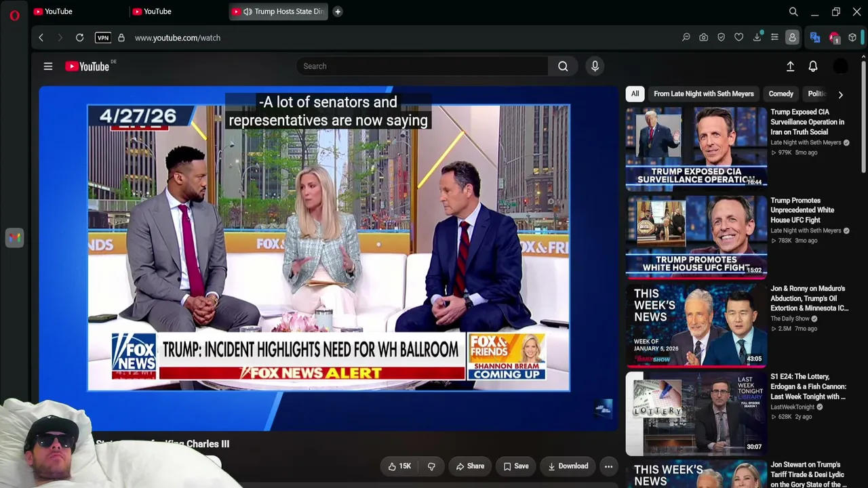Open the browser profile account button
The image size is (868, 488).
click(792, 38)
